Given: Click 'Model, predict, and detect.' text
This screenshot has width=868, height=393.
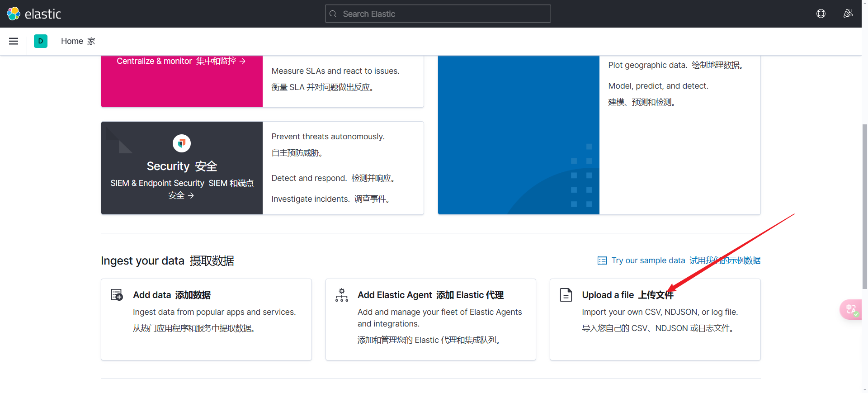Looking at the screenshot, I should pos(658,86).
